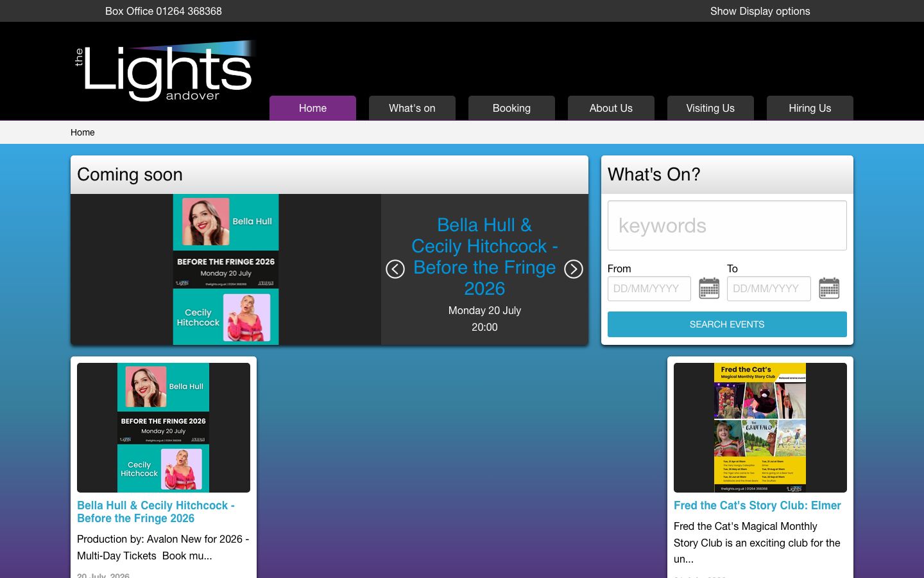
Task: Click Fred the Cat's Magical Monthly description
Action: [757, 543]
